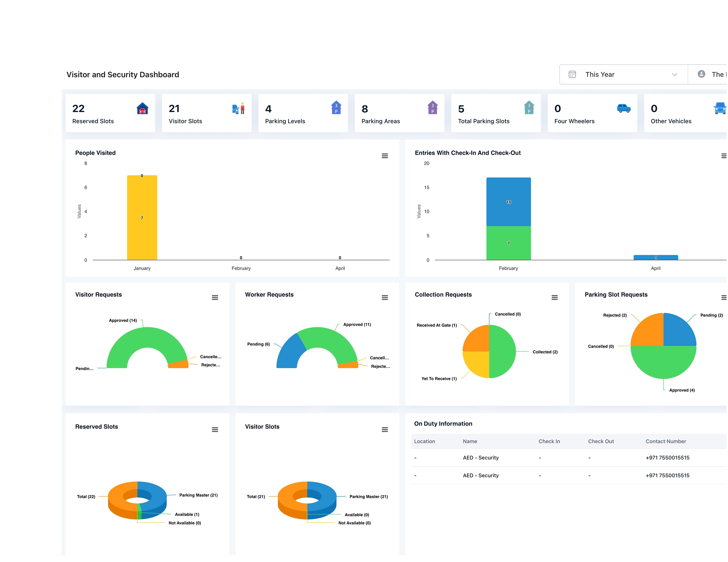Click the user profile icon at top right

point(702,74)
